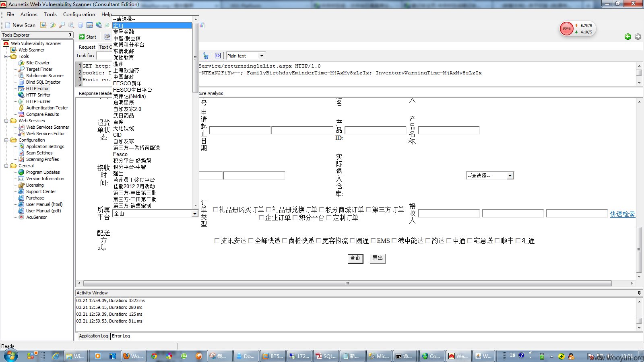Screen dimensions: 644x362
Task: Select Program Updates in the tree
Action: point(43,172)
